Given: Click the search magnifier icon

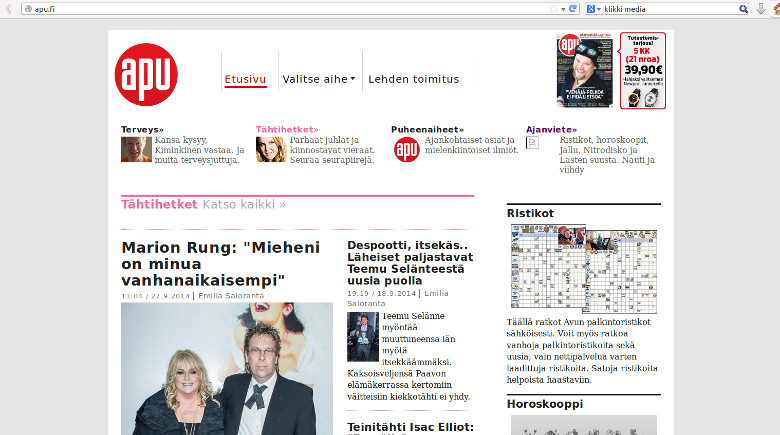Looking at the screenshot, I should (743, 9).
